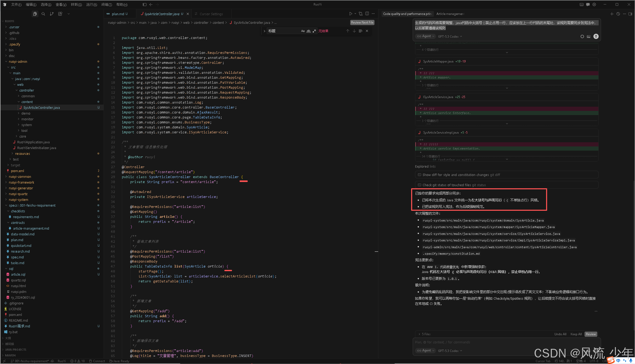635x364 pixels.
Task: Open the Source Control view icon
Action: tap(52, 14)
